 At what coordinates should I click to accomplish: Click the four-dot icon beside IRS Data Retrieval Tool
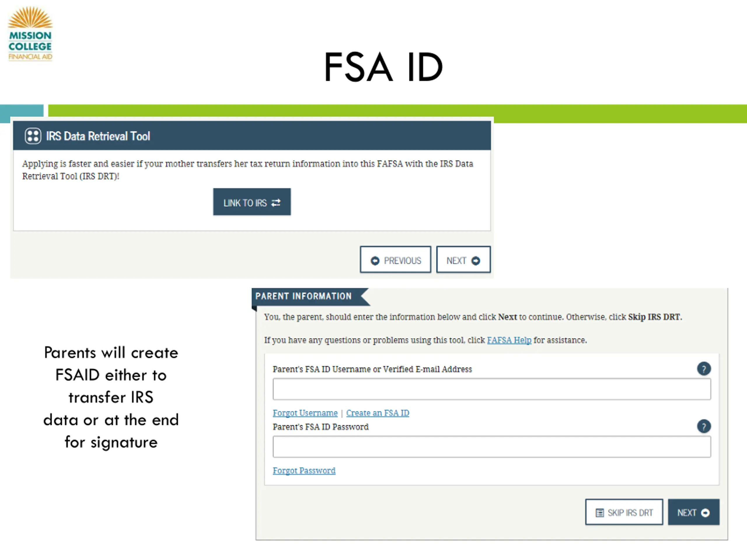pyautogui.click(x=33, y=136)
